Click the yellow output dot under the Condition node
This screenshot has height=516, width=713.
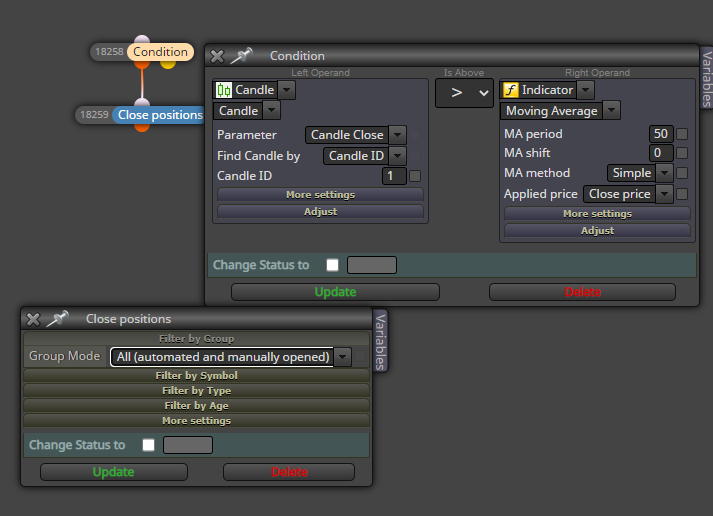pyautogui.click(x=168, y=65)
